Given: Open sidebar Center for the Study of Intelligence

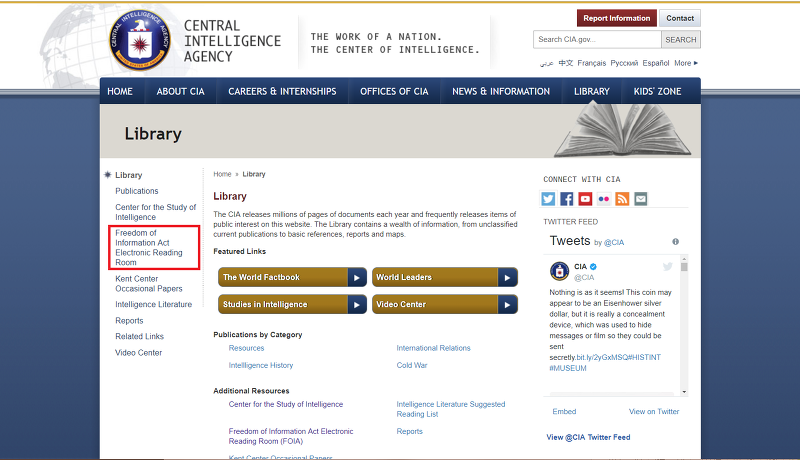Looking at the screenshot, I should click(156, 212).
